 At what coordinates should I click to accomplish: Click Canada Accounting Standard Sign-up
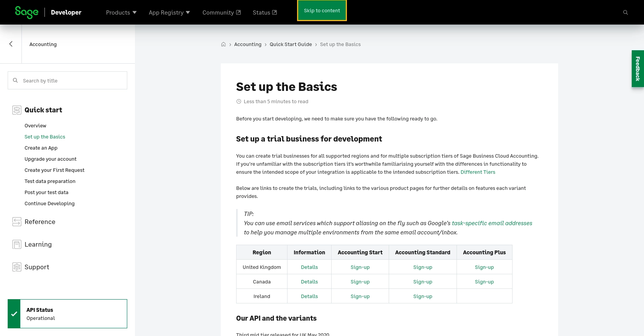[x=422, y=282]
